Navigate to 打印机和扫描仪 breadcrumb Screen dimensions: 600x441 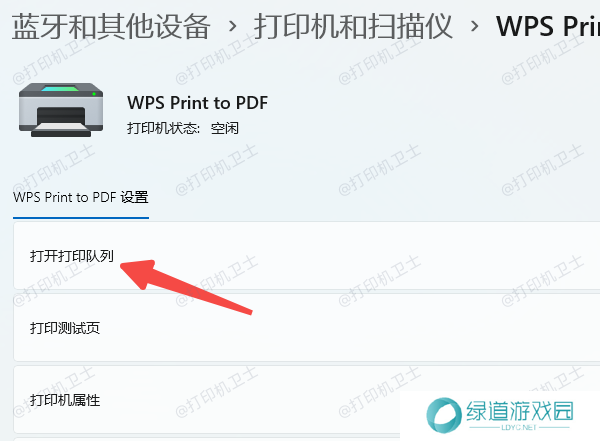(x=353, y=26)
